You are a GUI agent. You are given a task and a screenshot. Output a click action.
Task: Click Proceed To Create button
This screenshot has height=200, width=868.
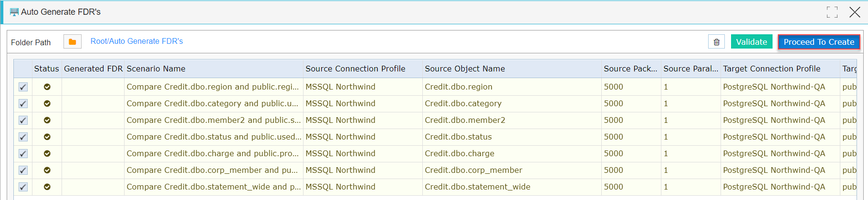[x=819, y=42]
